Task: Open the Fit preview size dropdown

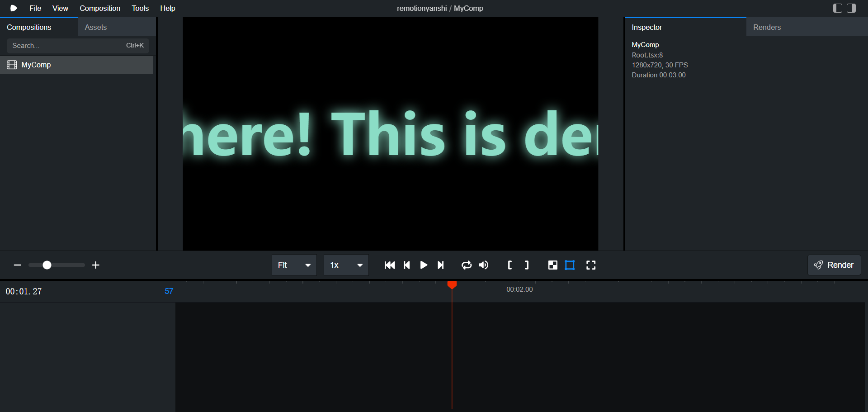Action: click(x=294, y=265)
